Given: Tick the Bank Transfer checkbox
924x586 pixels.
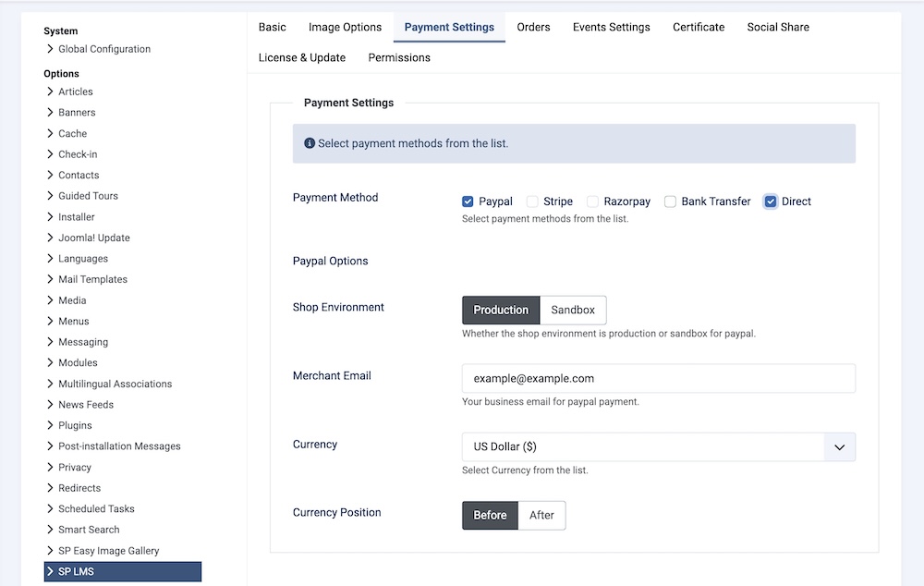Looking at the screenshot, I should click(x=670, y=201).
